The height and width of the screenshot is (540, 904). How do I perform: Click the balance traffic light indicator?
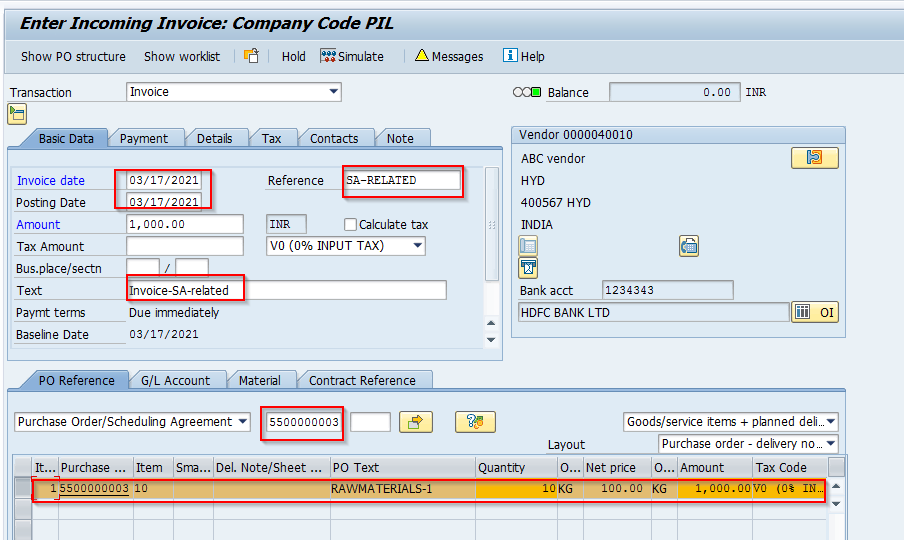pos(527,92)
